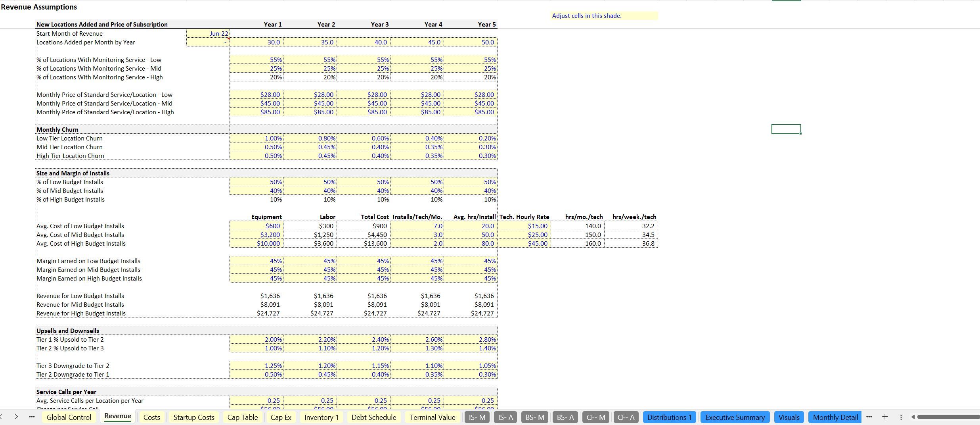Go to previous sheet tabs arrow
Image resolution: width=980 pixels, height=425 pixels.
[1, 417]
